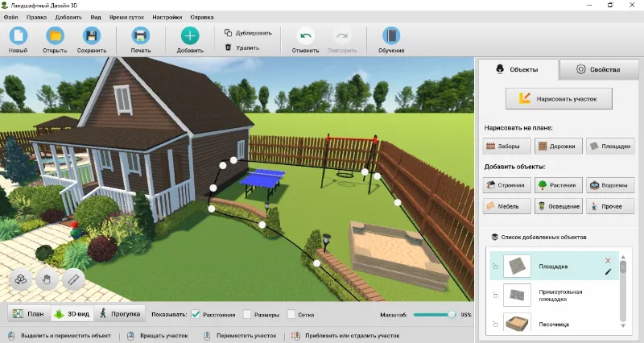Switch to 3D-вид view

[72, 313]
